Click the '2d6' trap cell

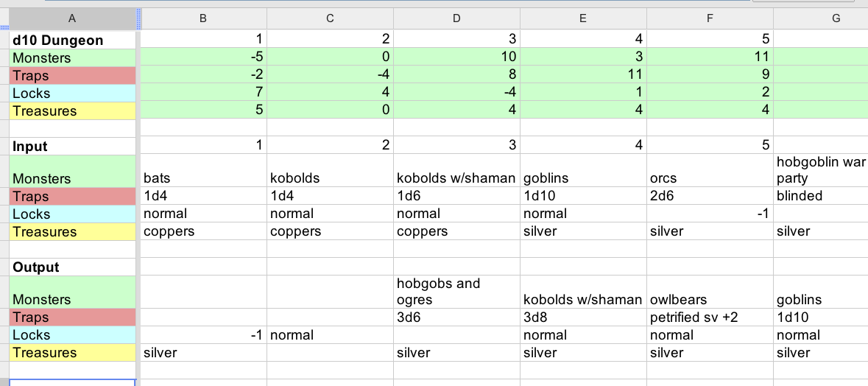click(x=710, y=197)
